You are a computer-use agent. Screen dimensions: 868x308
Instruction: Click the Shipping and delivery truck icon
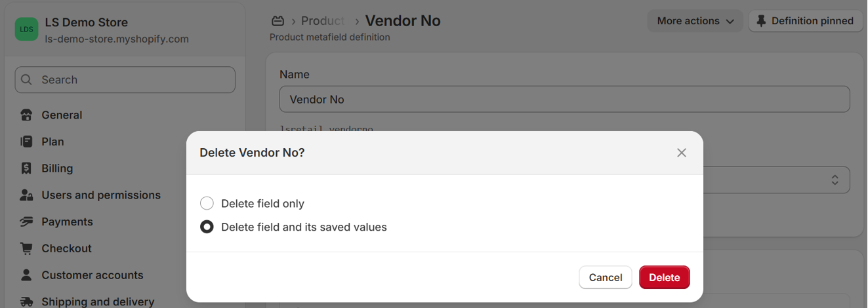click(x=26, y=301)
